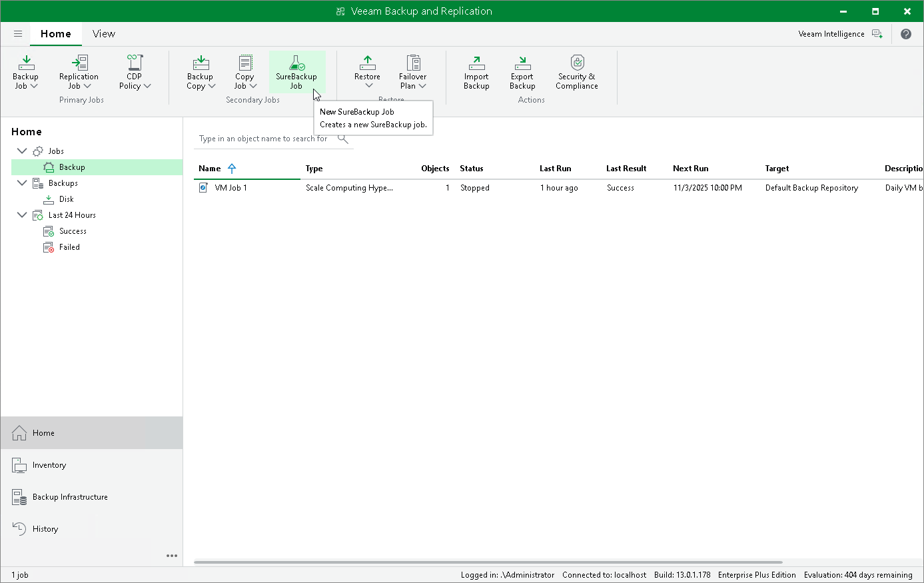Image resolution: width=924 pixels, height=583 pixels.
Task: Collapse the Backups tree node
Action: pos(22,183)
